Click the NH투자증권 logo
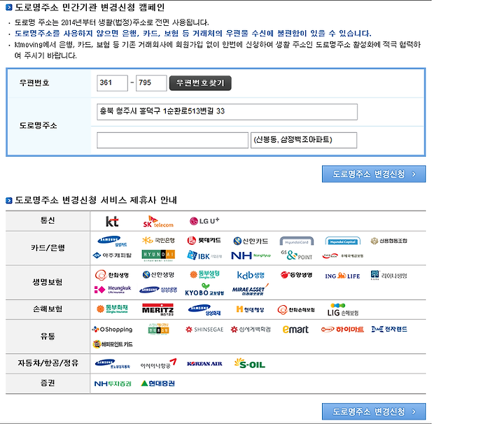 coord(113,383)
